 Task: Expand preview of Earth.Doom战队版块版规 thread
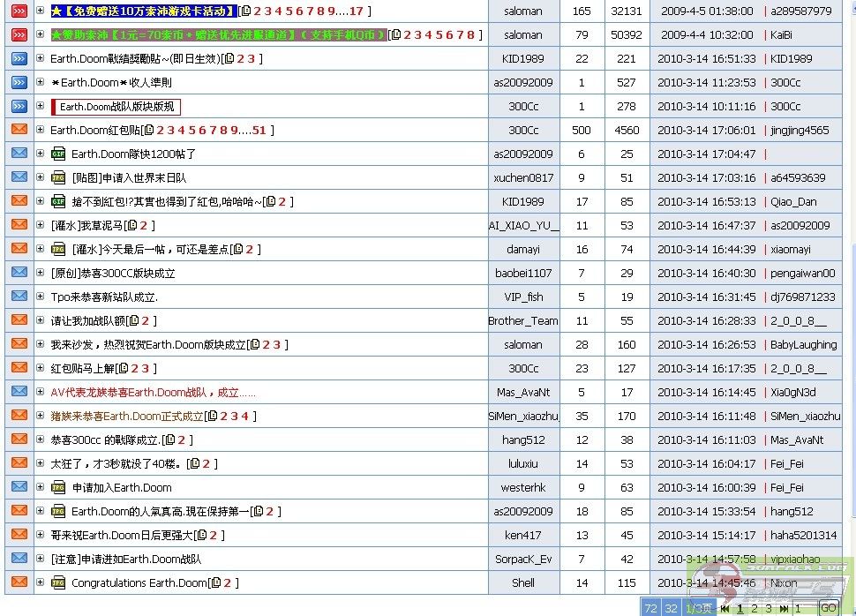pyautogui.click(x=40, y=107)
